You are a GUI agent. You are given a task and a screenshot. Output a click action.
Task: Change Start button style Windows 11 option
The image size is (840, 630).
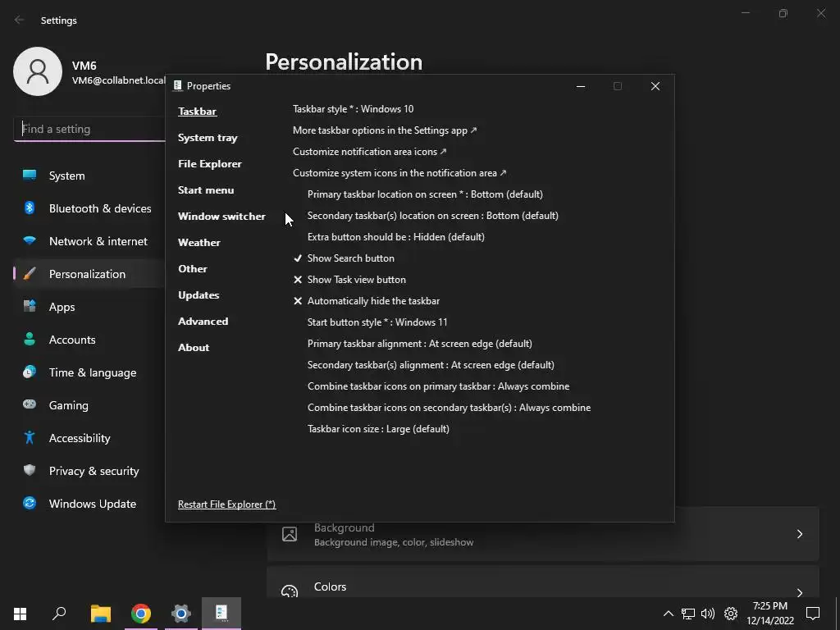pos(377,322)
